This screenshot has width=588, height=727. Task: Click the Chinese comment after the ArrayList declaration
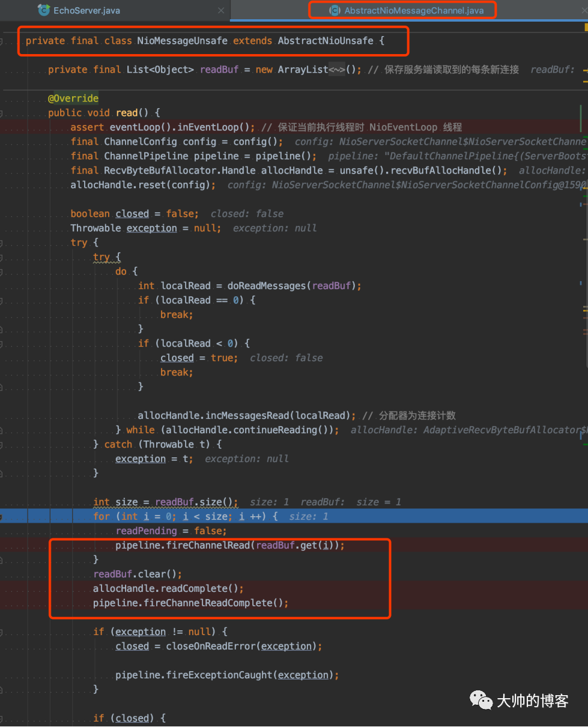tap(443, 70)
